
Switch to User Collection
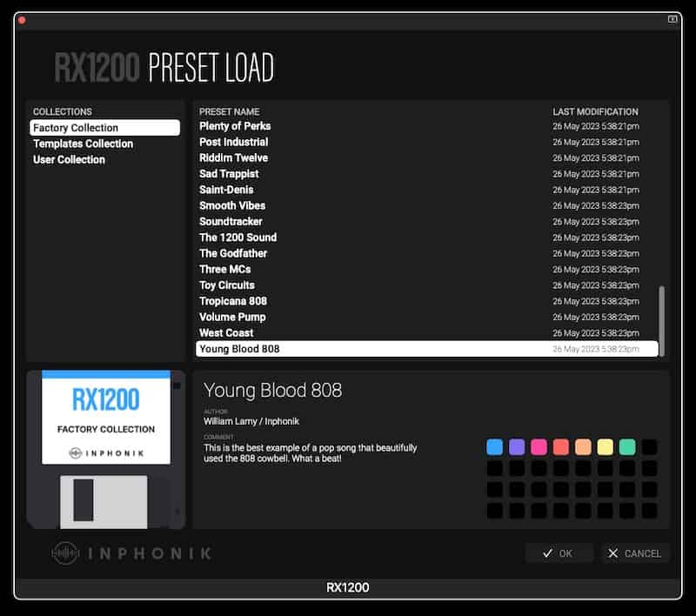pos(69,160)
